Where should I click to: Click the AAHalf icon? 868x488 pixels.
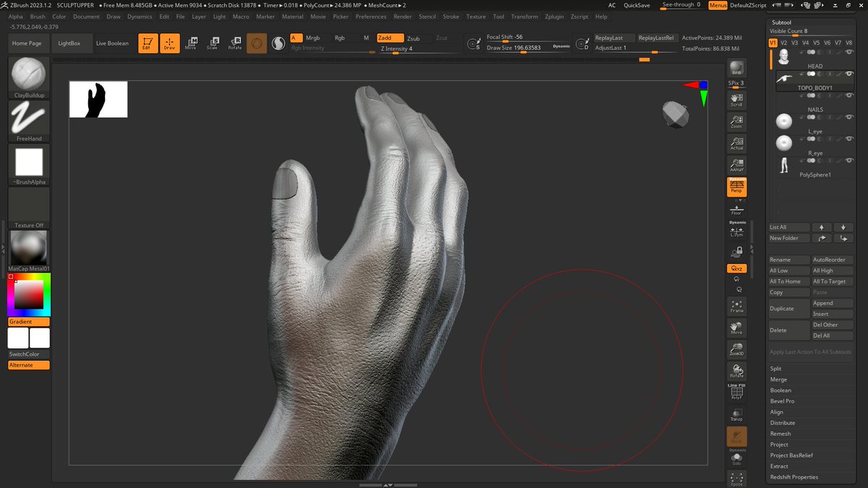click(x=736, y=164)
